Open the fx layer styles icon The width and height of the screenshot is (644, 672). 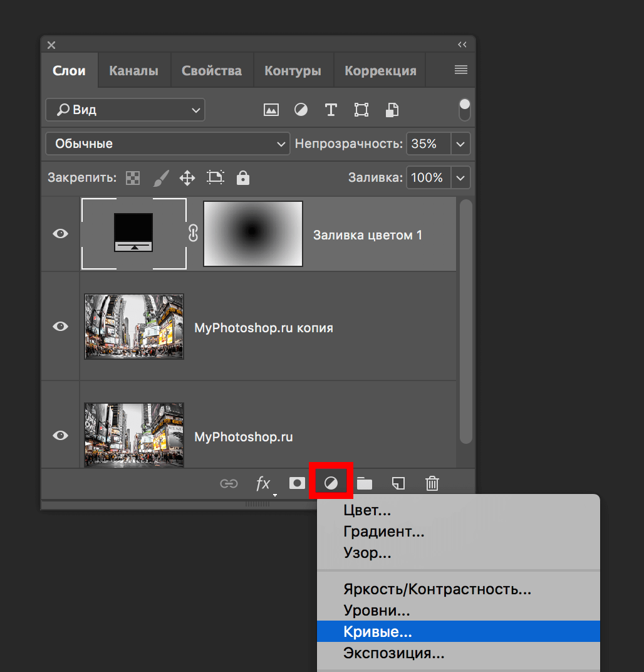pos(263,483)
